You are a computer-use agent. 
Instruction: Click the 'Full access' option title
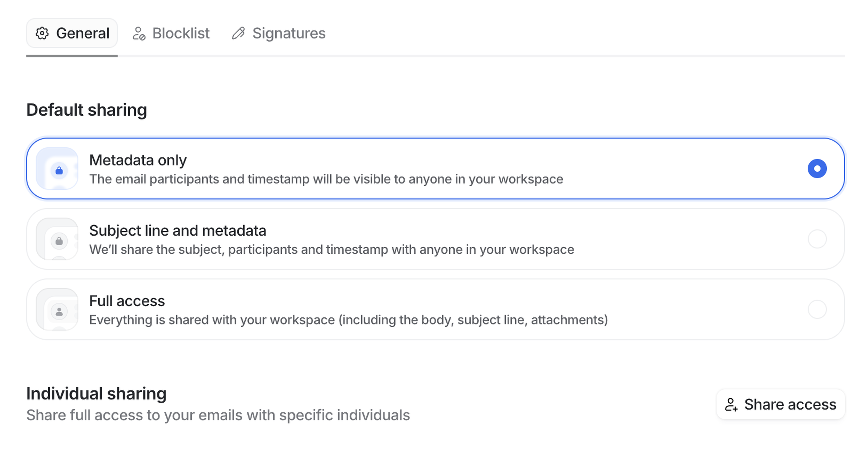click(127, 301)
